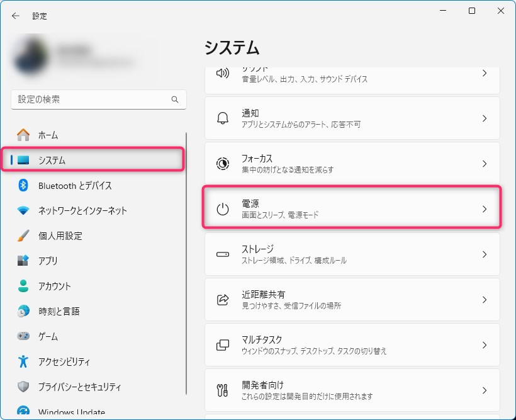Click the アカウント person icon
The image size is (516, 420).
[x=23, y=286]
